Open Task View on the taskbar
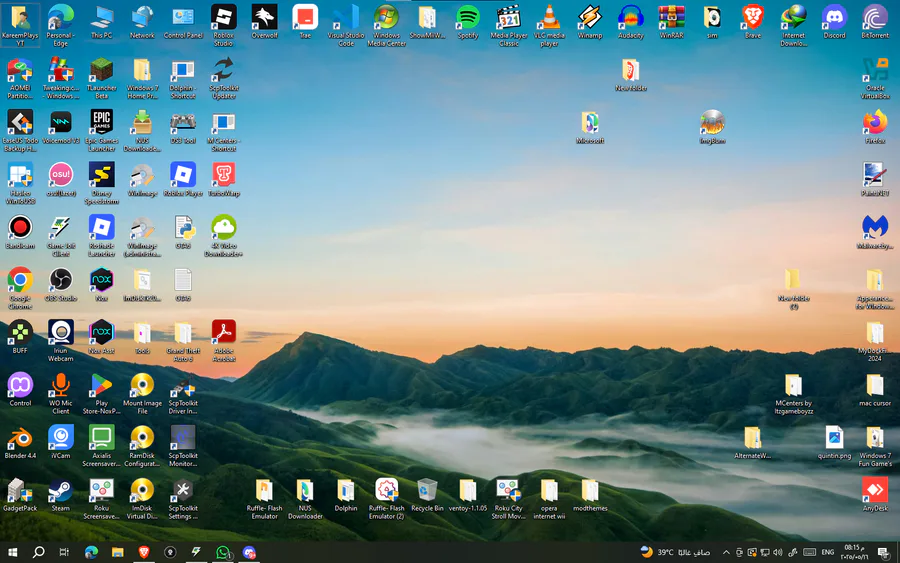 pyautogui.click(x=64, y=552)
